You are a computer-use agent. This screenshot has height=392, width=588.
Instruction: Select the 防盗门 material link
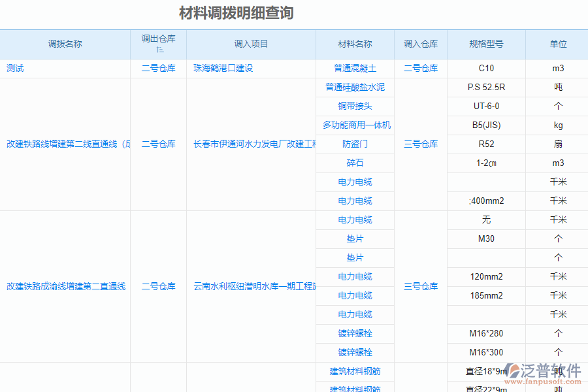coord(355,144)
